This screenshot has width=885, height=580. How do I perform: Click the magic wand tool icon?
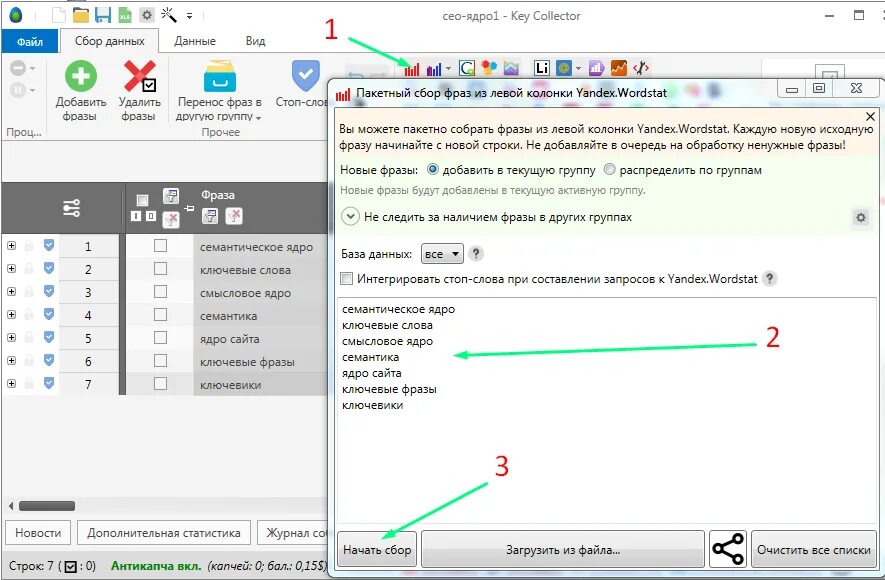[168, 15]
